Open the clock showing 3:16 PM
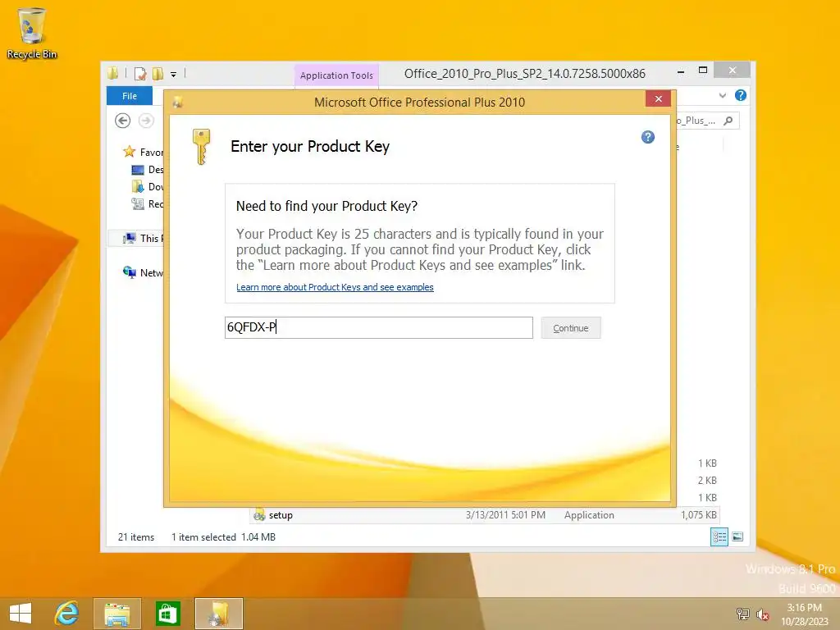This screenshot has width=840, height=630. click(804, 614)
